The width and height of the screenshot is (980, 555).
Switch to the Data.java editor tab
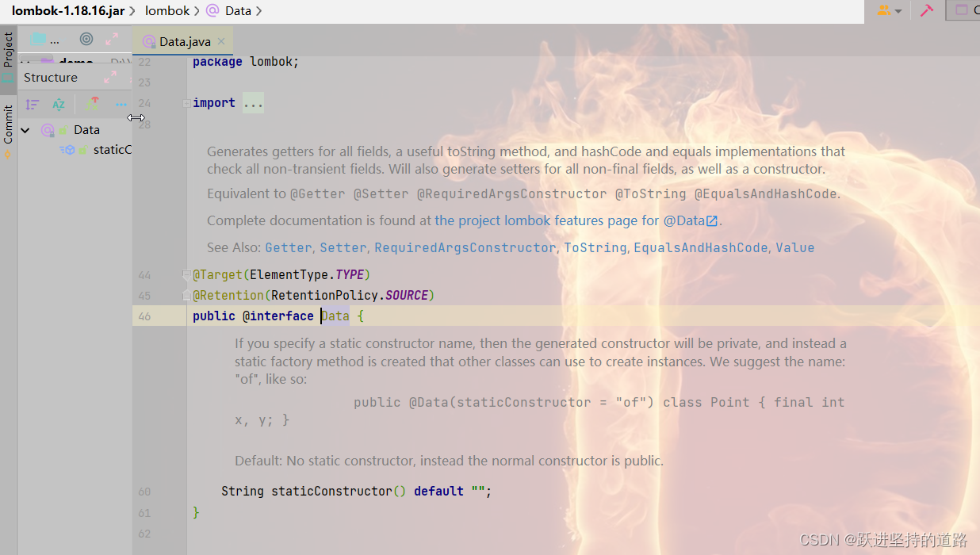tap(184, 41)
